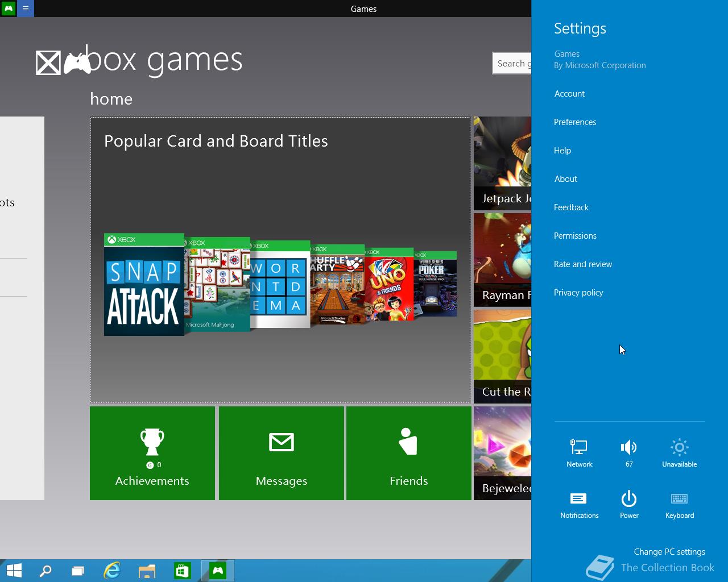Viewport: 728px width, 582px height.
Task: Open Shuffle Party game cover
Action: click(337, 284)
